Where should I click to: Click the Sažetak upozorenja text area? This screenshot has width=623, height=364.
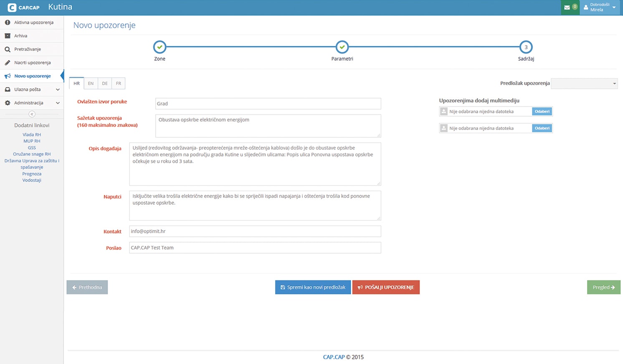pos(268,126)
